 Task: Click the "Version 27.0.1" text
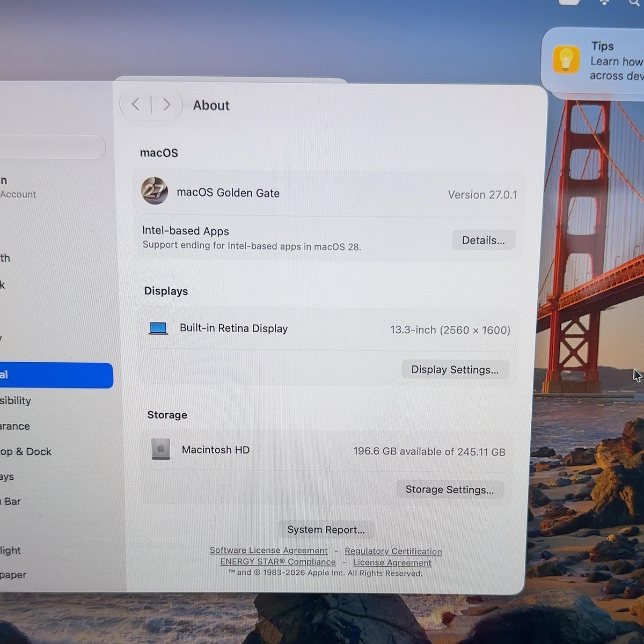482,195
